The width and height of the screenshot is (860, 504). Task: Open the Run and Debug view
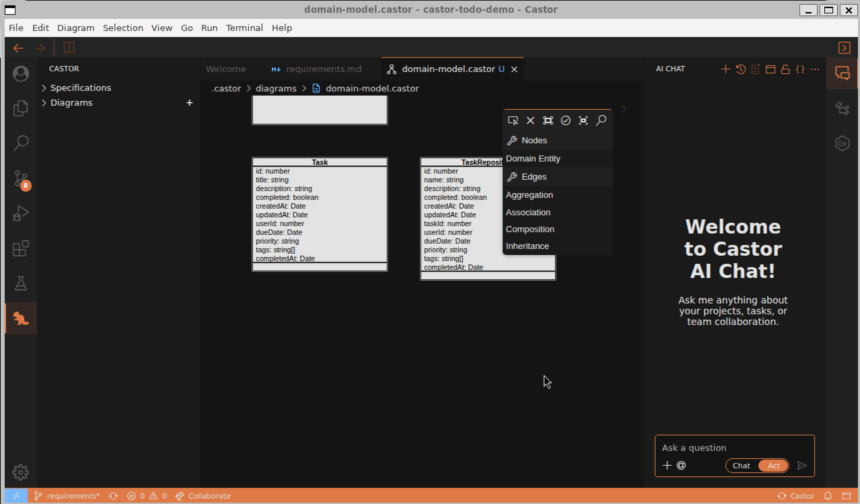[21, 213]
